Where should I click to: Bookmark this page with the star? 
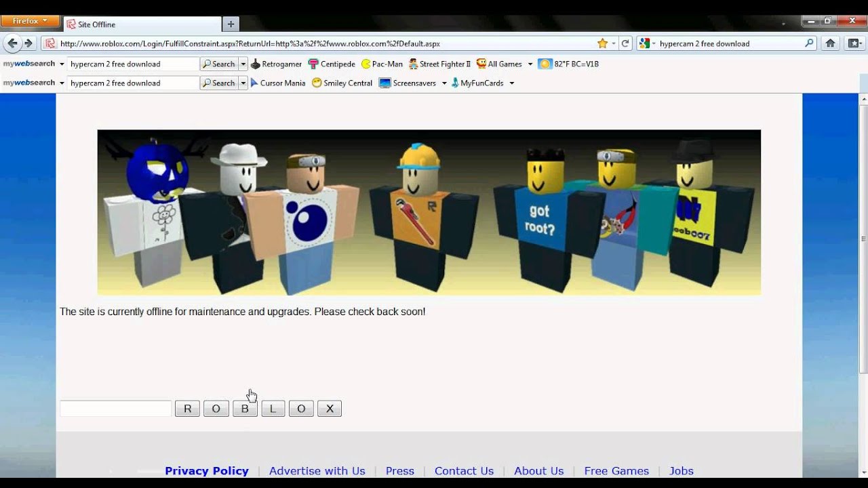click(x=602, y=43)
